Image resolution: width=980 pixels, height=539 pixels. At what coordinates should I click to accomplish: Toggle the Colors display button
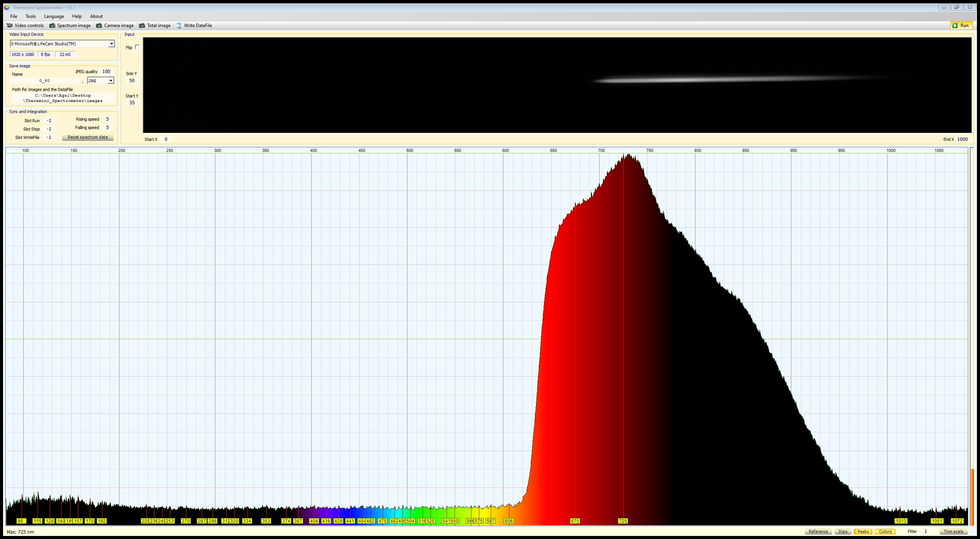[x=885, y=531]
